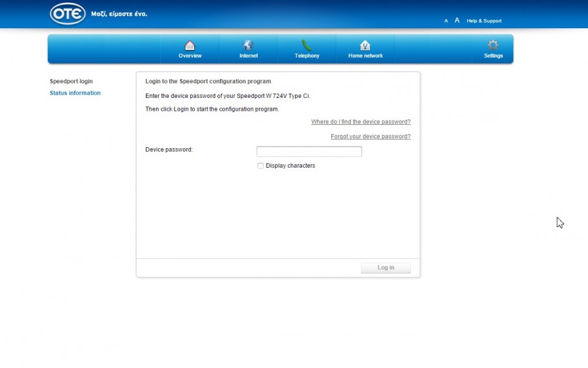Screen dimensions: 588x368
Task: Open Help & Support
Action: tap(484, 21)
